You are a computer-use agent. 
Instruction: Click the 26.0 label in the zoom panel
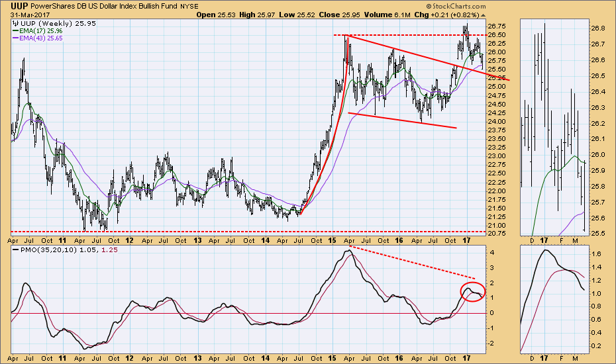(598, 155)
